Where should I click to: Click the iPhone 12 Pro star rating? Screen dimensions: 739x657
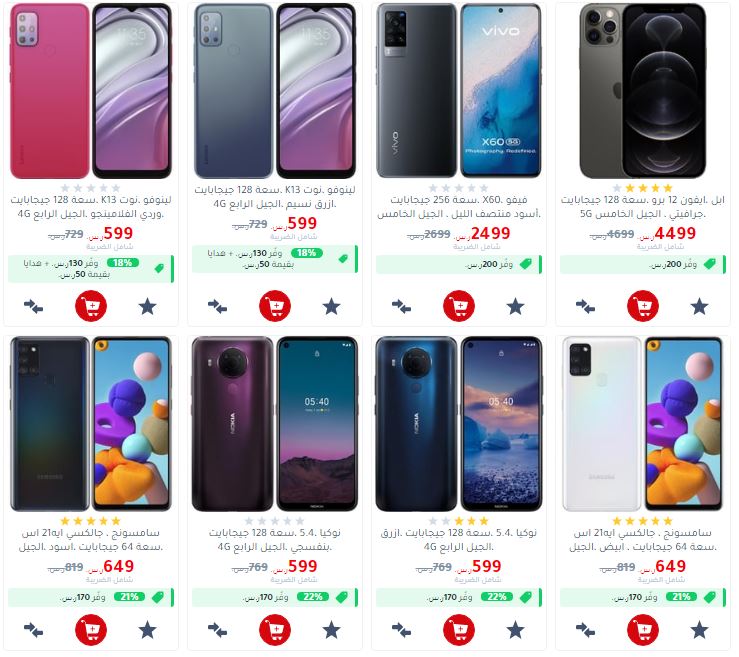tap(642, 188)
